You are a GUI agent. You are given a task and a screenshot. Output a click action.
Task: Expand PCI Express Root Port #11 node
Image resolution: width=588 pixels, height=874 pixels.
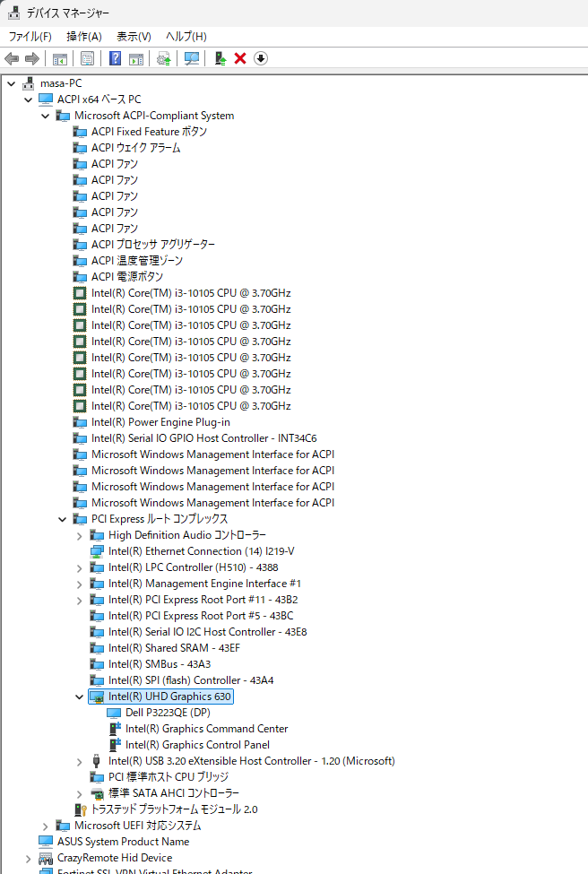(79, 601)
